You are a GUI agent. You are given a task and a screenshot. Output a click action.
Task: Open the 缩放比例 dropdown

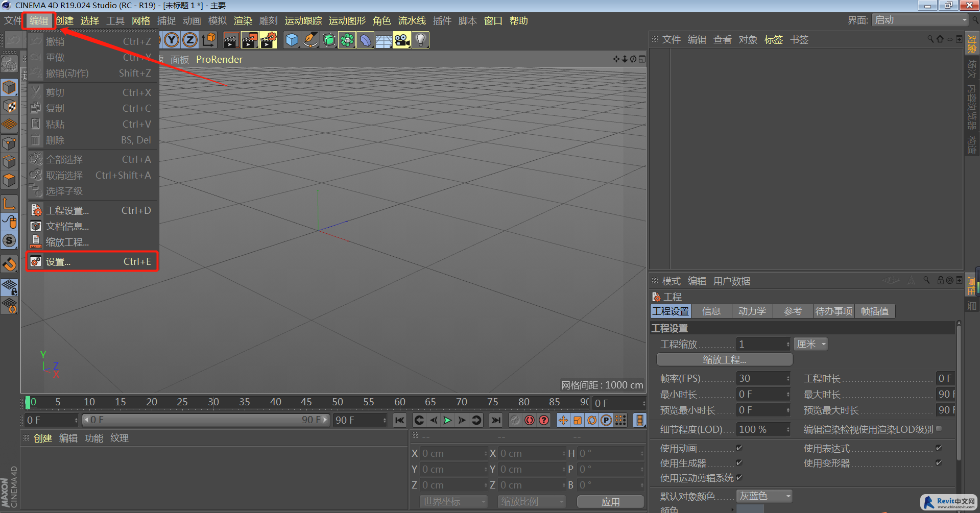532,502
